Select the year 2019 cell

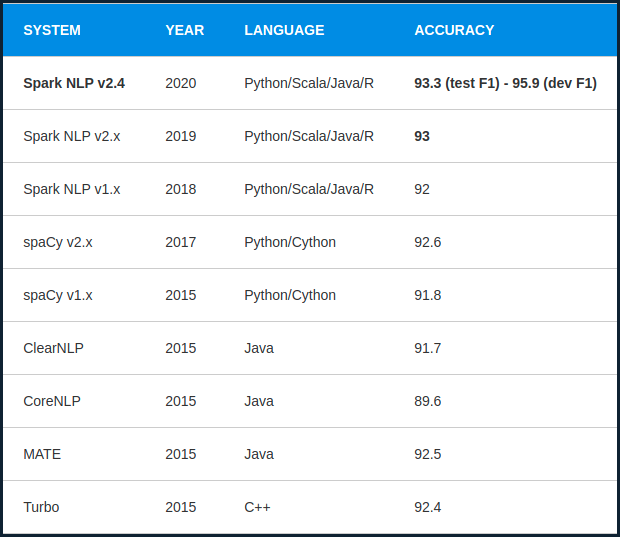pos(181,136)
